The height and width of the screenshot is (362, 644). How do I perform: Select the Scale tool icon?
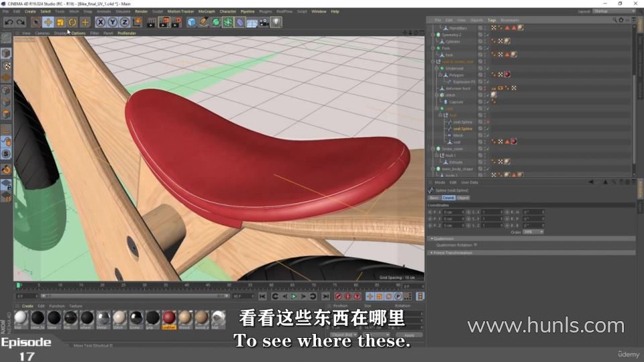click(x=60, y=22)
